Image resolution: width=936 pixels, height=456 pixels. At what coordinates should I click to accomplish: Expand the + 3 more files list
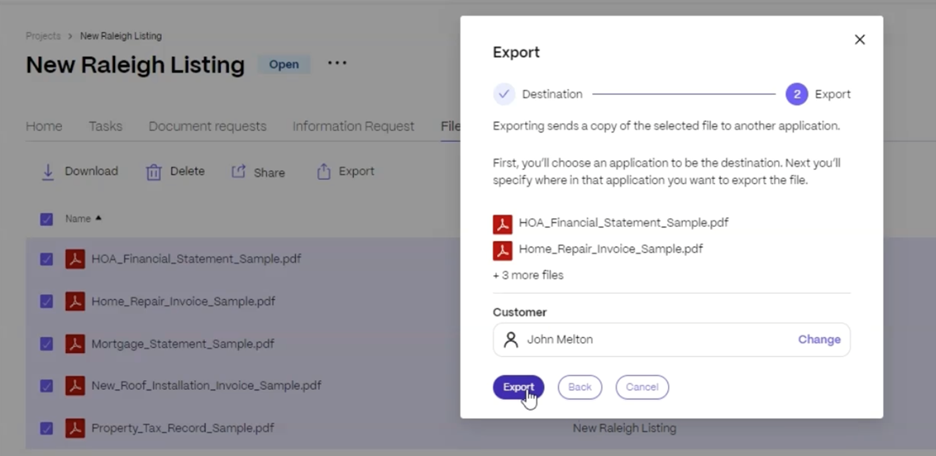pos(528,275)
